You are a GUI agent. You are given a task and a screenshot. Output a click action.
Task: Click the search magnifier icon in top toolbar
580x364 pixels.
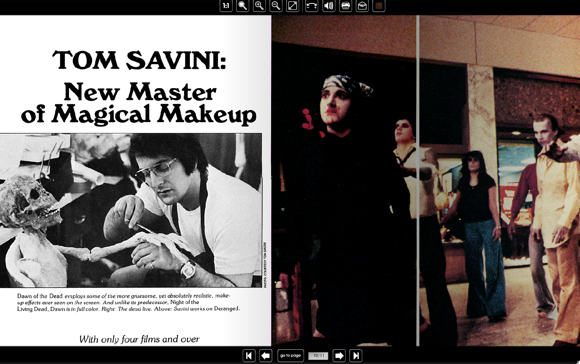click(x=243, y=6)
